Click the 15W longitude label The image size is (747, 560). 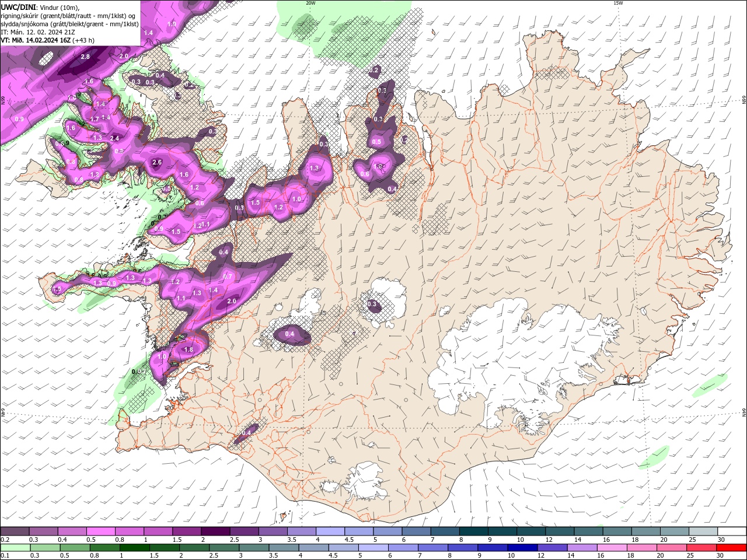pos(618,3)
